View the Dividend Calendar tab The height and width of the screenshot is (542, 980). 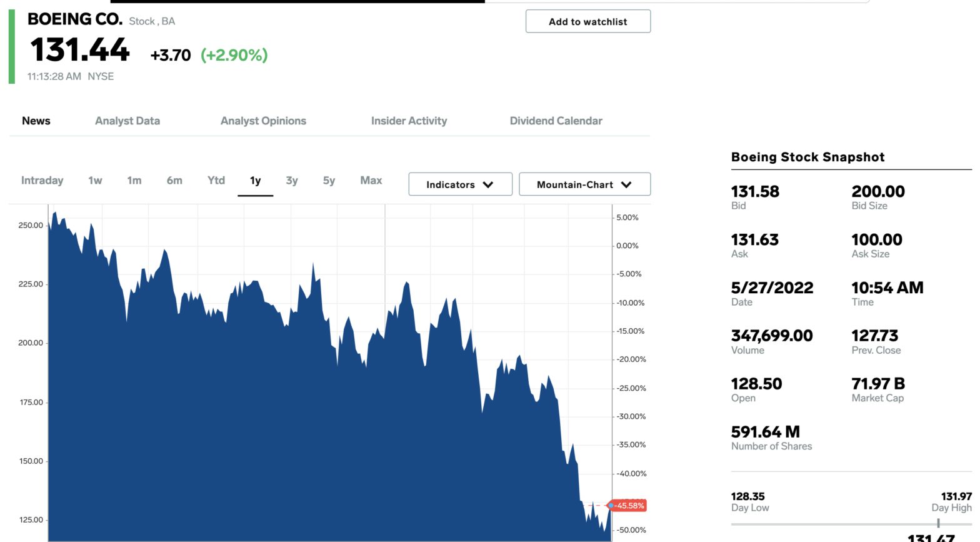[x=556, y=121]
